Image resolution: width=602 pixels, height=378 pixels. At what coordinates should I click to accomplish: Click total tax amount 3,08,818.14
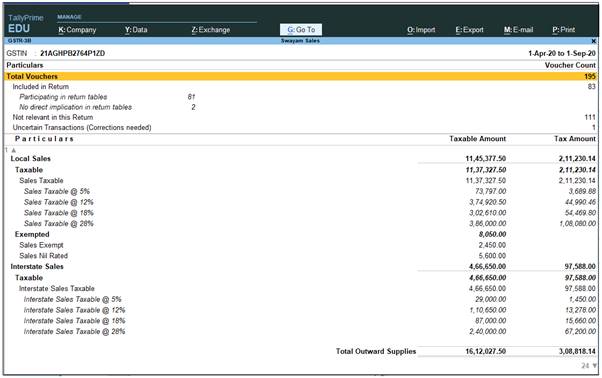[x=577, y=351]
